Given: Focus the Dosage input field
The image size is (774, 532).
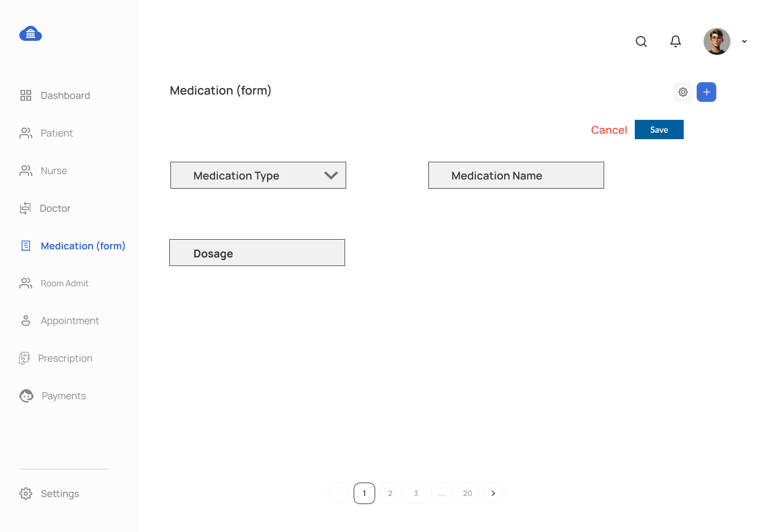Looking at the screenshot, I should 257,253.
